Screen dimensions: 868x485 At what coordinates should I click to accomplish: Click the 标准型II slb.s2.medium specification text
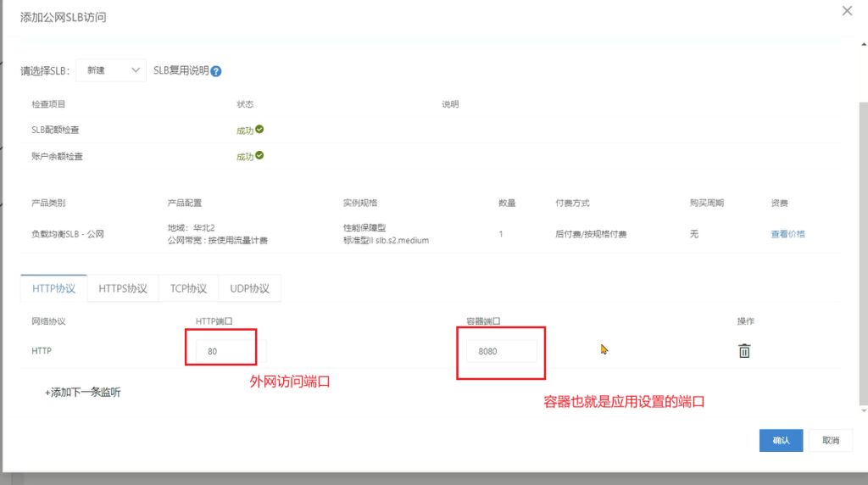click(x=386, y=240)
